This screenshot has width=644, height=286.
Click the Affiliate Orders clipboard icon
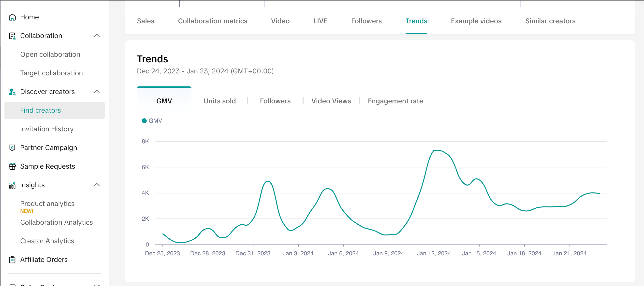[12, 259]
